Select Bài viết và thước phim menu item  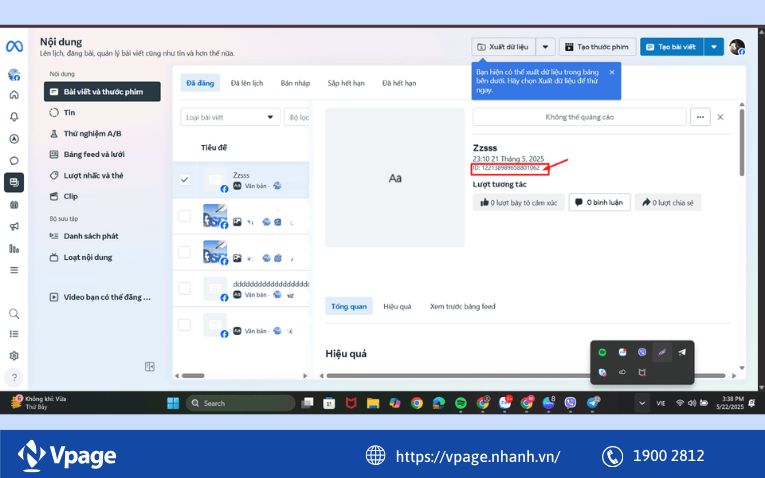[102, 92]
